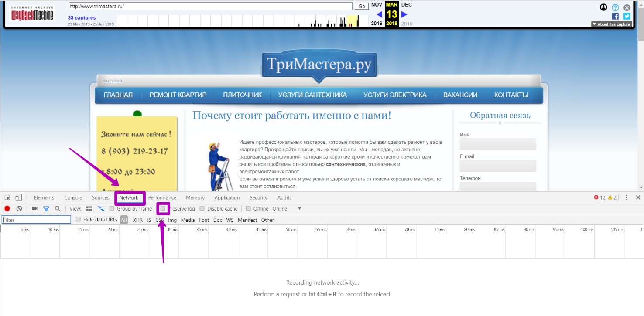The image size is (644, 316).
Task: Switch to the Application tab
Action: (227, 198)
